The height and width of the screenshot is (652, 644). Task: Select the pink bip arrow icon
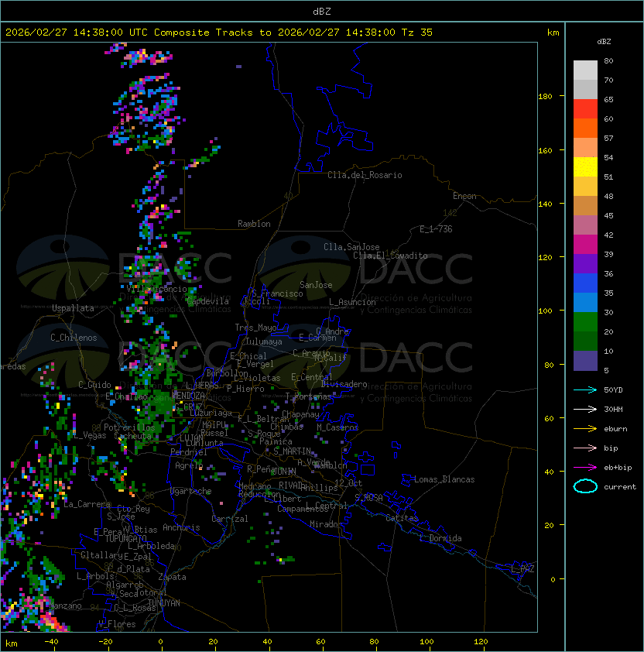(x=585, y=448)
